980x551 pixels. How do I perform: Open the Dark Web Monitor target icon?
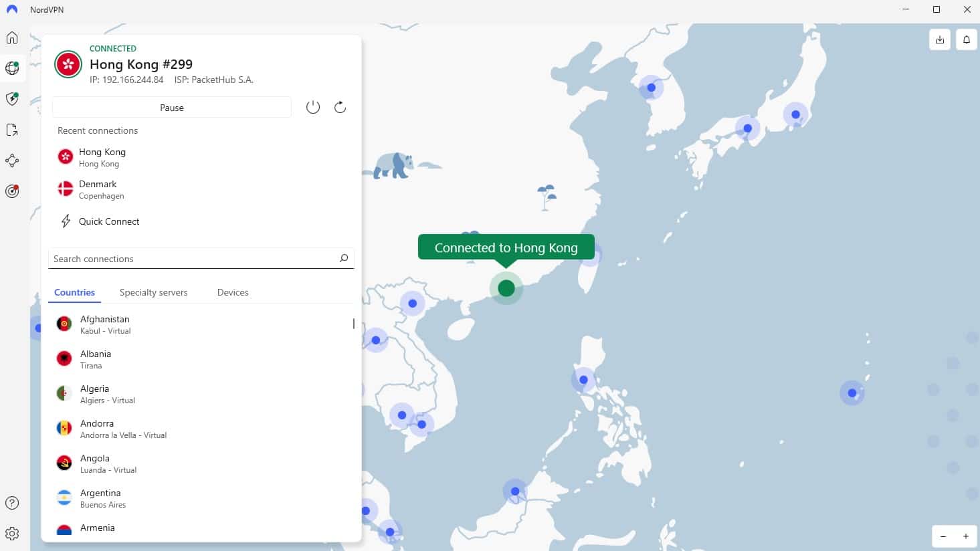point(12,191)
